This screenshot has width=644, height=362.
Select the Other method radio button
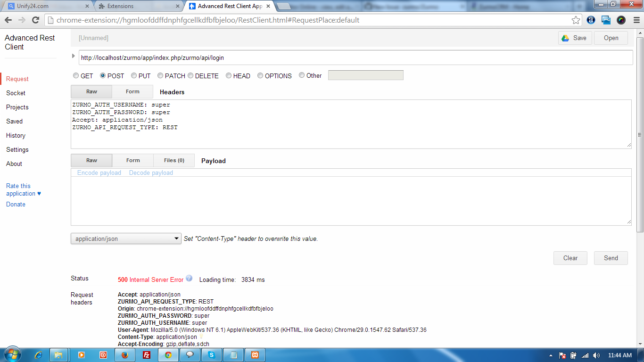coord(302,75)
